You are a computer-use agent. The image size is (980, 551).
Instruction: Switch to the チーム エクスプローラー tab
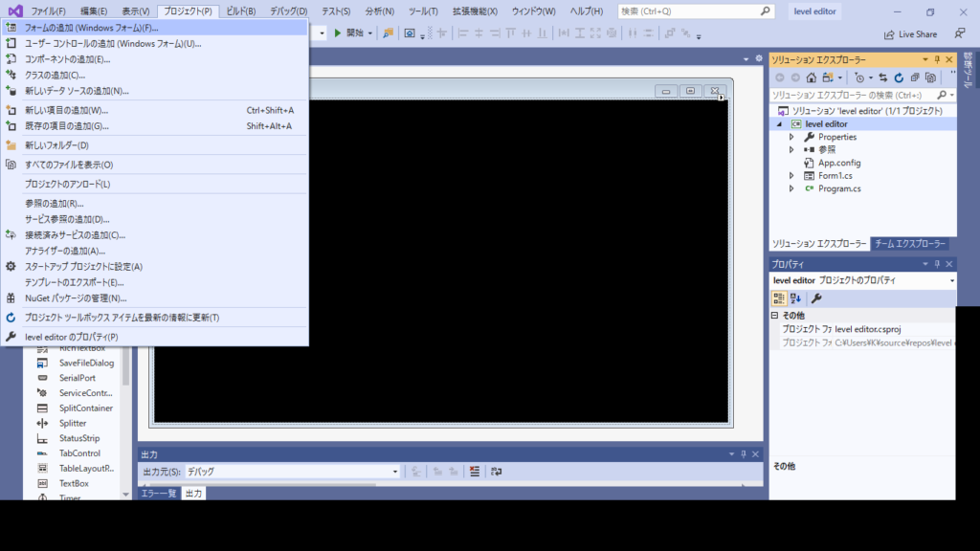[x=909, y=244]
